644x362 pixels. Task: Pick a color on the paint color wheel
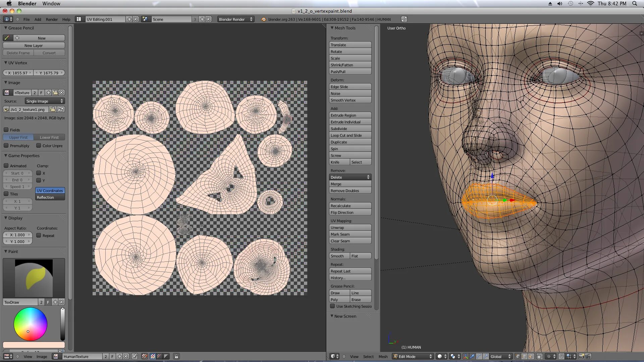click(30, 324)
